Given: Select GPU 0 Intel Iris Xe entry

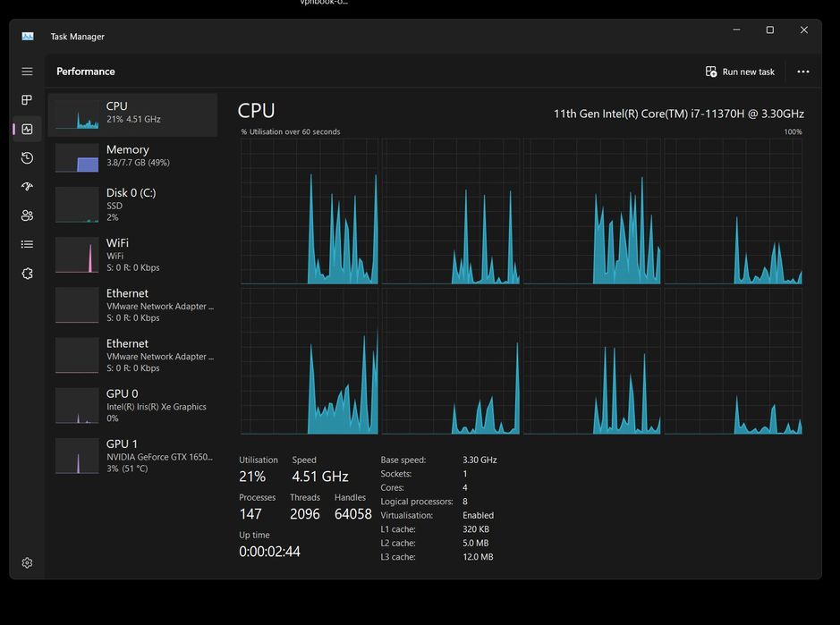Looking at the screenshot, I should tap(132, 405).
